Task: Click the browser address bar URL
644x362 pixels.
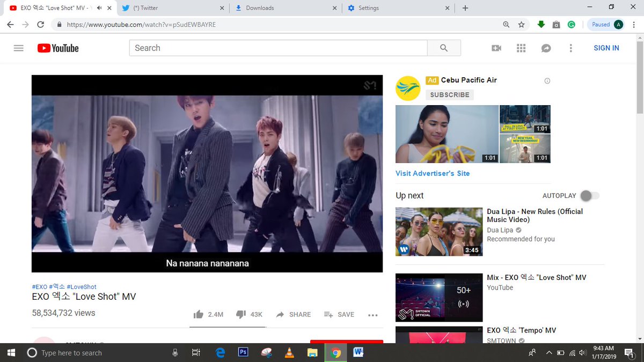Action: [x=142, y=25]
